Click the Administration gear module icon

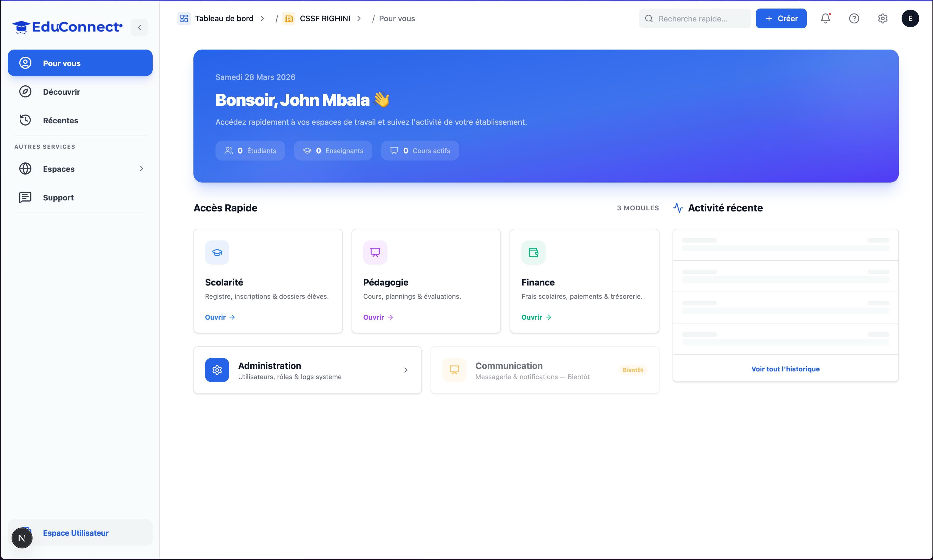pyautogui.click(x=217, y=370)
